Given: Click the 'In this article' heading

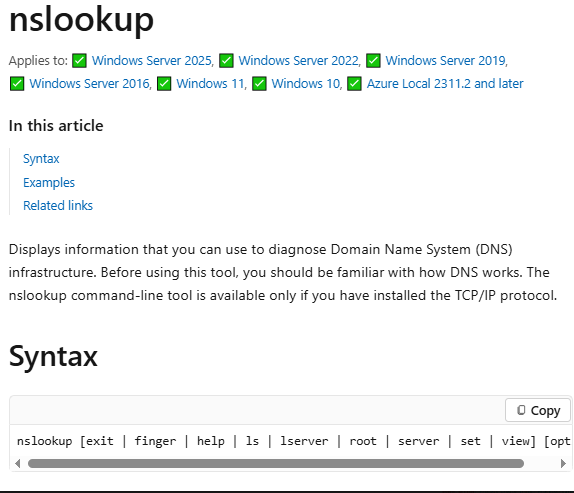Looking at the screenshot, I should click(x=56, y=126).
